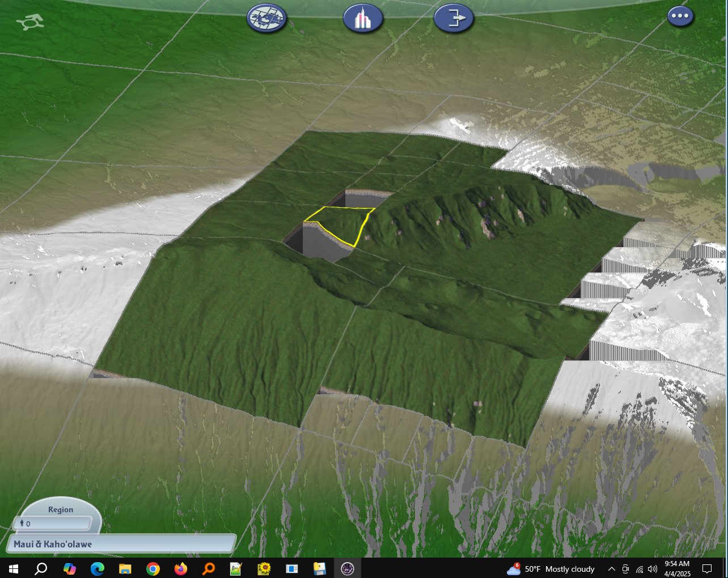Click the skyscraper city view button
Screen dimensions: 728x578
(x=363, y=18)
